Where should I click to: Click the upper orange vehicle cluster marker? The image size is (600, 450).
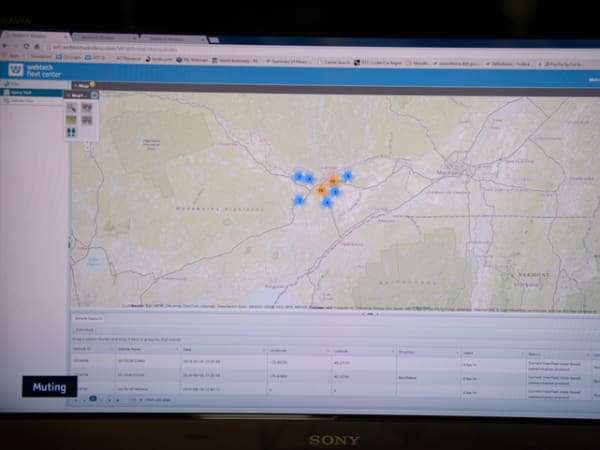click(333, 181)
